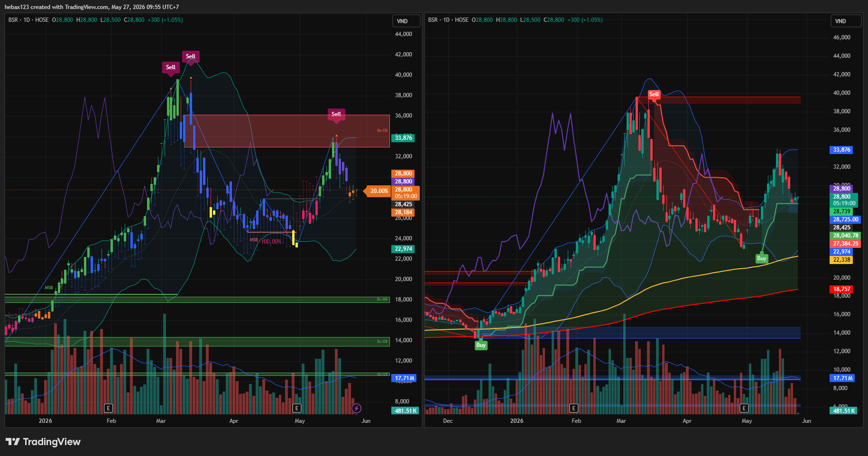Click the 481.51K volume label on right chart
This screenshot has width=868, height=456.
click(844, 411)
